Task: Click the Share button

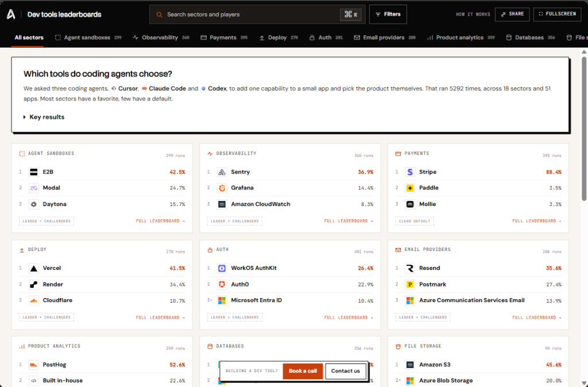Action: pyautogui.click(x=512, y=14)
